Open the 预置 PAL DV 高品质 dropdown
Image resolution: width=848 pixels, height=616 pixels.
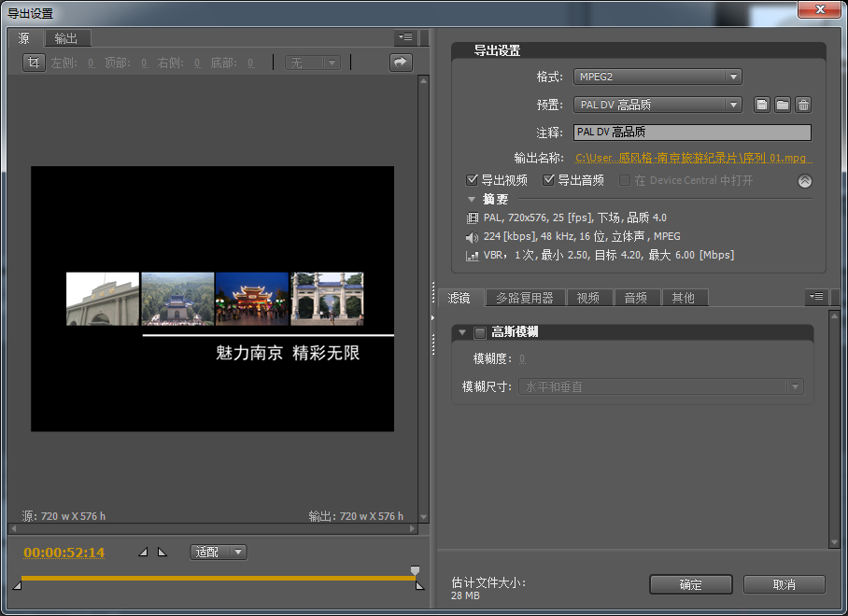(x=657, y=105)
